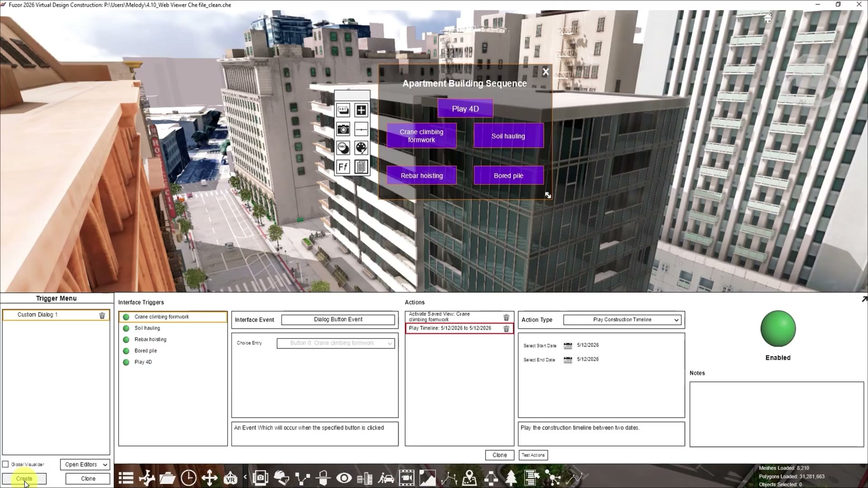Toggle the eye visibility icon in toolbar
This screenshot has height=488, width=868.
[344, 478]
